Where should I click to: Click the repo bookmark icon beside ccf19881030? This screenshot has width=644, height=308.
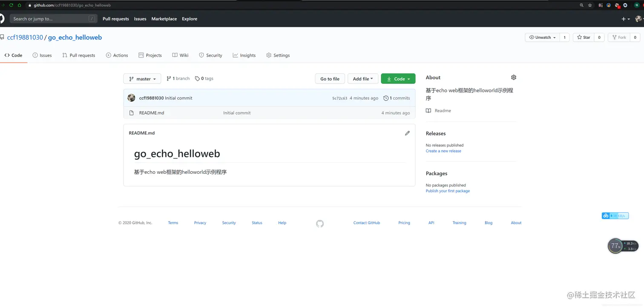point(2,37)
